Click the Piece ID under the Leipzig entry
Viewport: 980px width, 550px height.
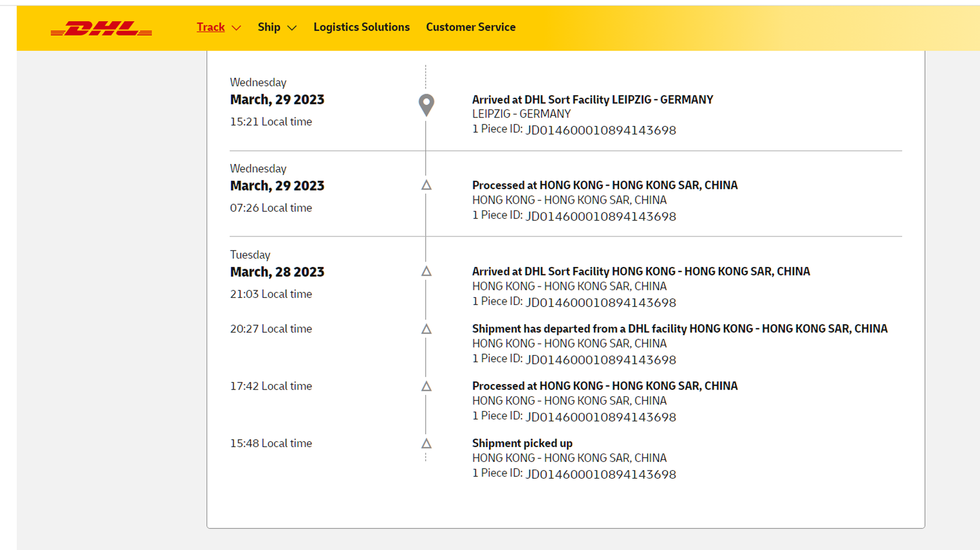tap(600, 130)
